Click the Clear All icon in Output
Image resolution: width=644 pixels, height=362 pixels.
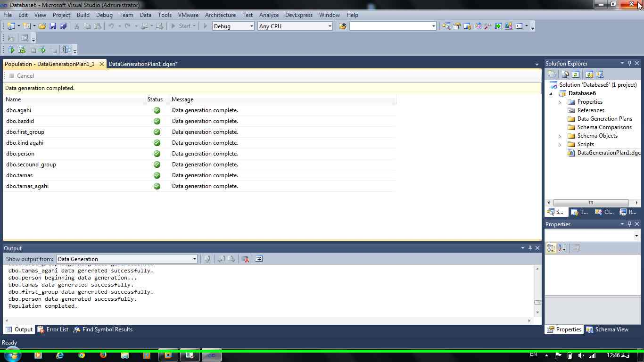[x=245, y=259]
